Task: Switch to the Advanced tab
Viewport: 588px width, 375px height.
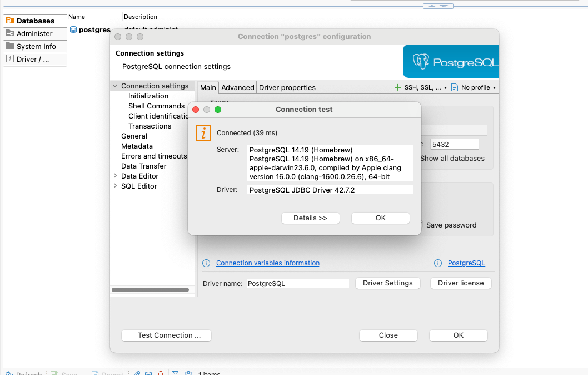Action: [x=237, y=87]
